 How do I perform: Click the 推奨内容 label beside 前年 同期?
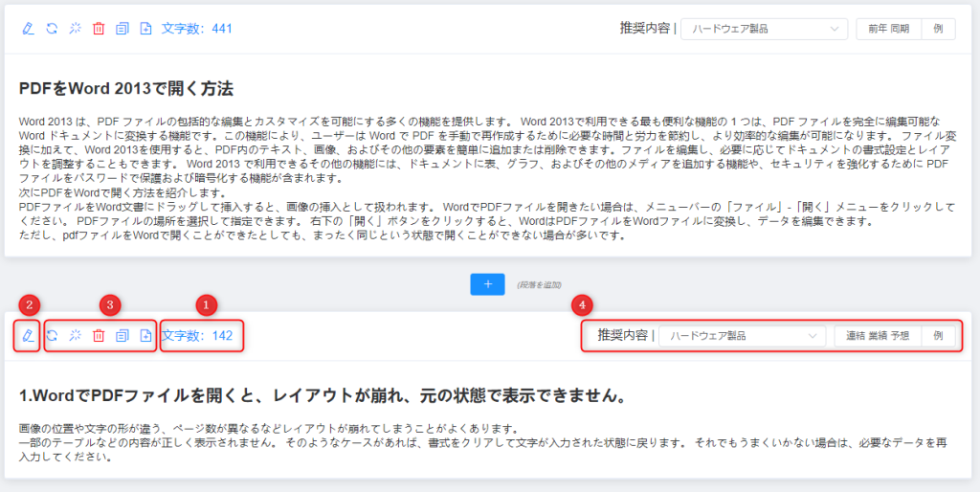(644, 28)
